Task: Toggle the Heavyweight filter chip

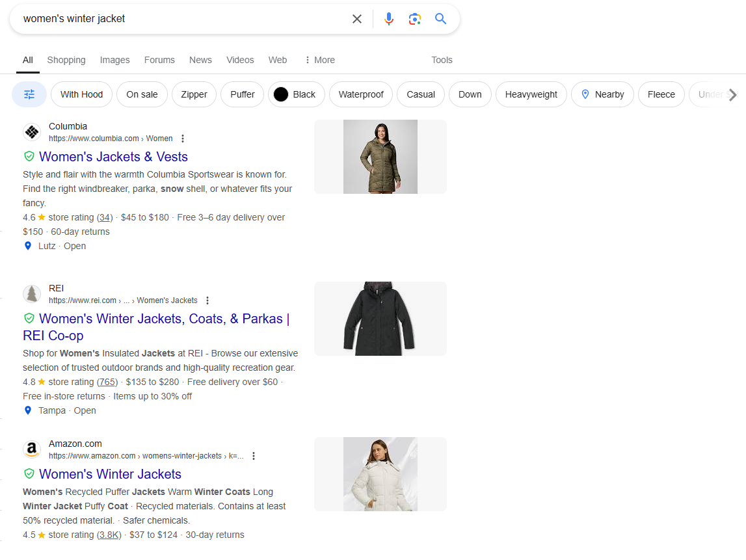Action: click(x=531, y=94)
